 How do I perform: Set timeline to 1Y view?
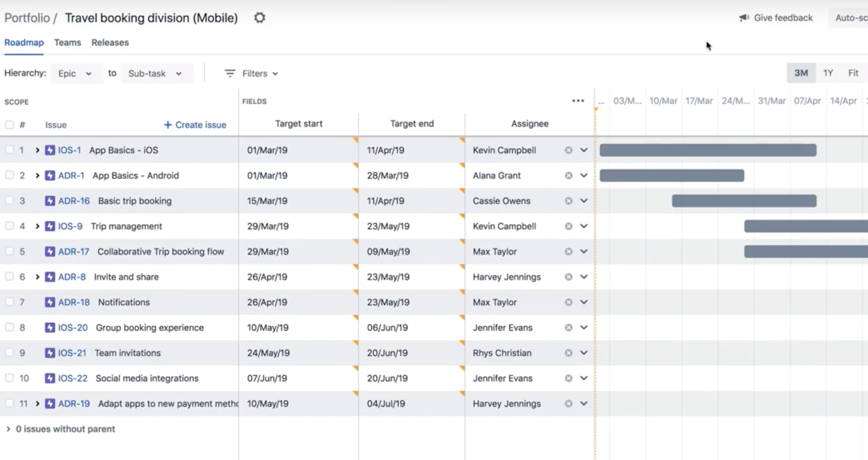[x=828, y=73]
